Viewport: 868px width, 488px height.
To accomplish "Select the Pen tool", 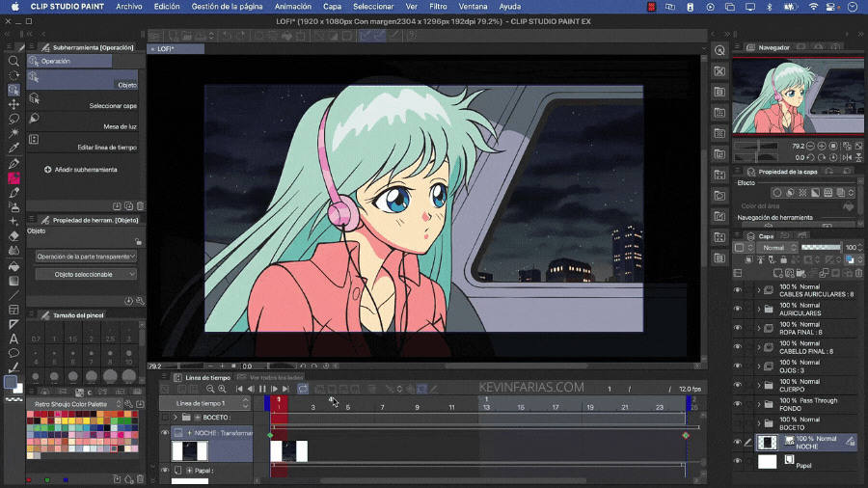I will [14, 164].
